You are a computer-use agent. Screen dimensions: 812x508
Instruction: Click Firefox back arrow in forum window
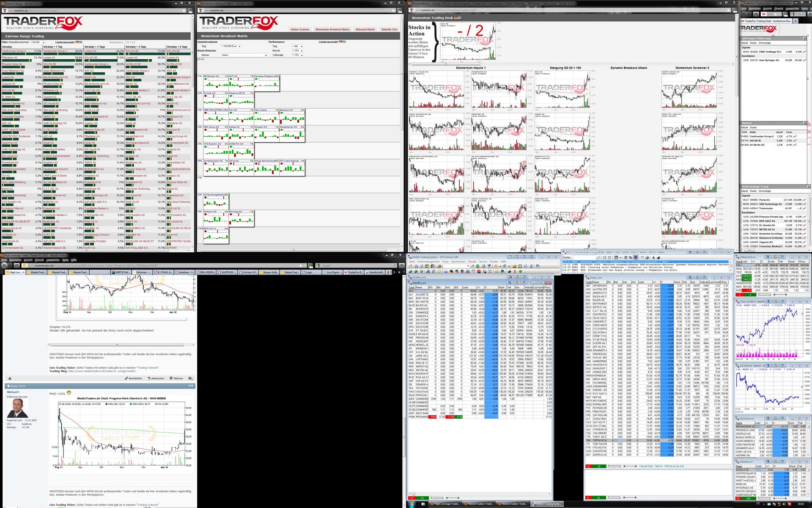point(4,265)
